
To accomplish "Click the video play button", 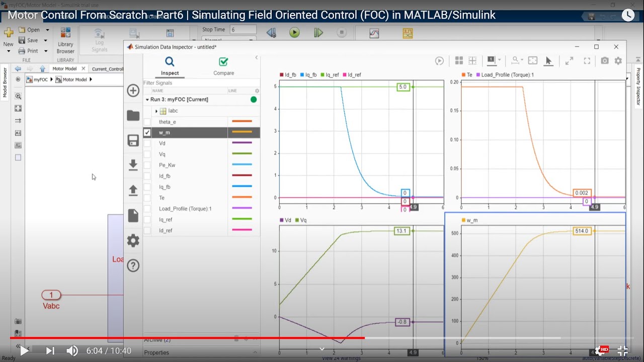I will [x=24, y=351].
